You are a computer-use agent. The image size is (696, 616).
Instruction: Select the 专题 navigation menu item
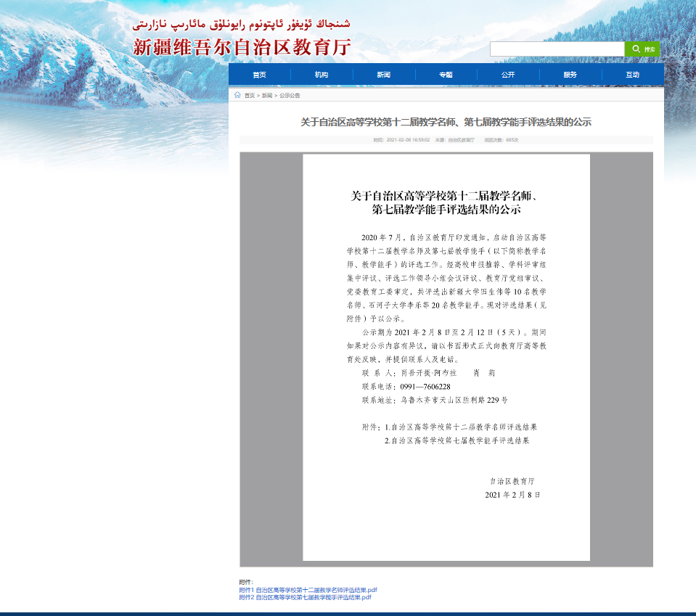446,75
